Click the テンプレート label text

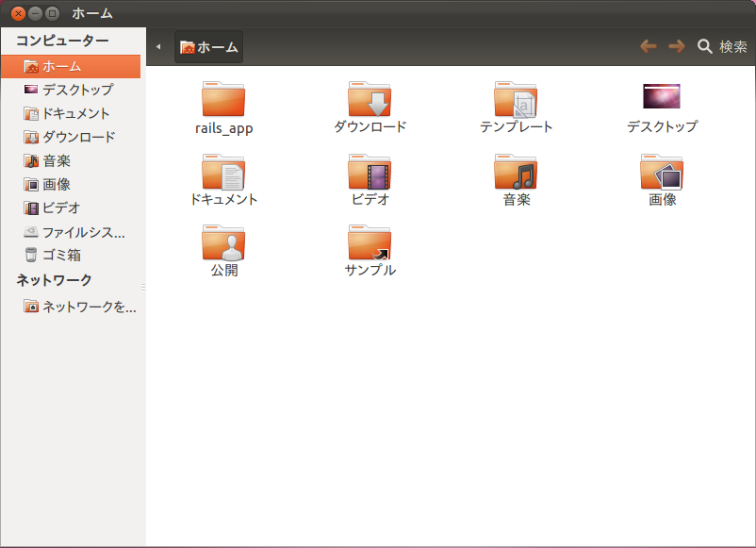pyautogui.click(x=516, y=127)
